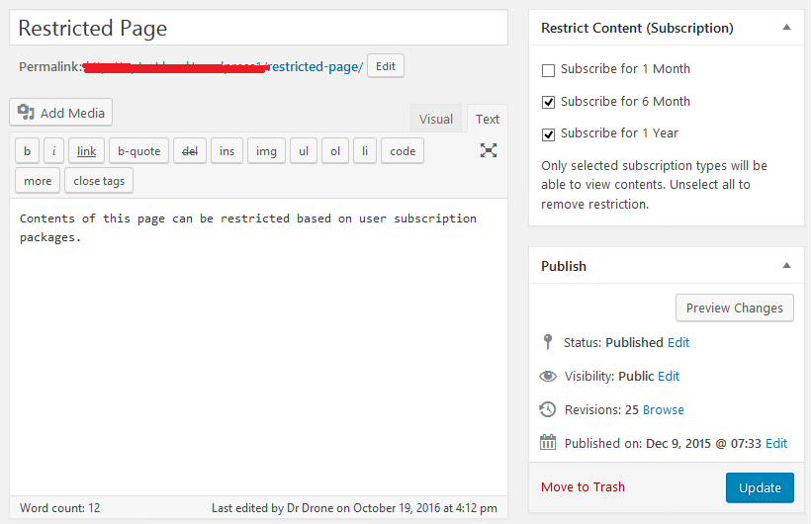Image resolution: width=812 pixels, height=524 pixels.
Task: Click the code quicktag button
Action: click(403, 151)
